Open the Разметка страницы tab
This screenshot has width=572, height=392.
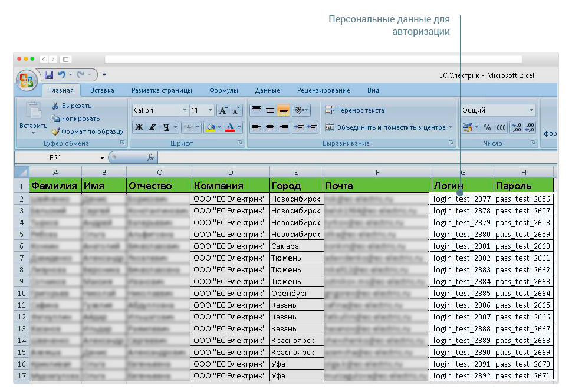(162, 90)
